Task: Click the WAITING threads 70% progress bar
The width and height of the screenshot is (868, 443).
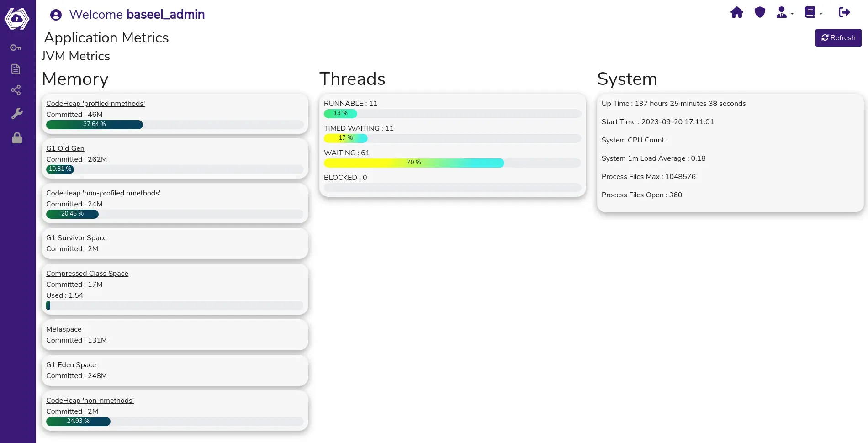Action: coord(413,163)
